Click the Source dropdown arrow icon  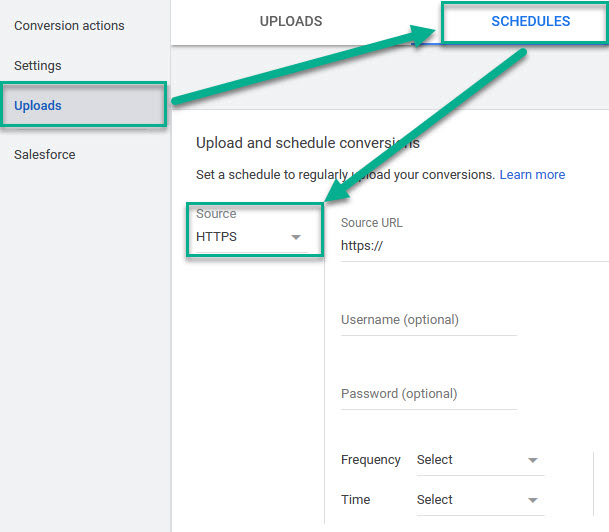click(x=295, y=238)
